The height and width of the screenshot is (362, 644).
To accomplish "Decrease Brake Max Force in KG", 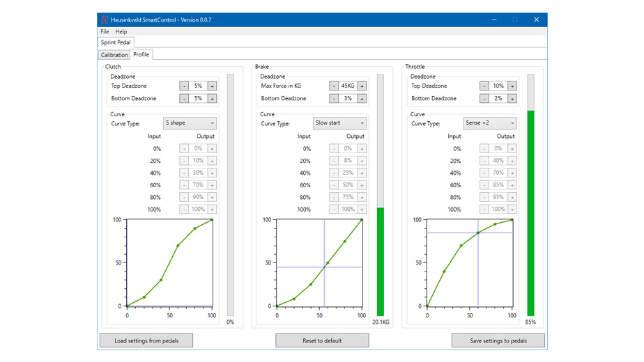I will tap(334, 86).
